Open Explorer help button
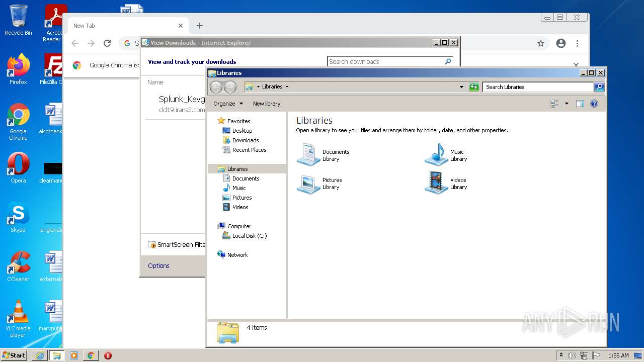The image size is (644, 362). click(x=594, y=104)
